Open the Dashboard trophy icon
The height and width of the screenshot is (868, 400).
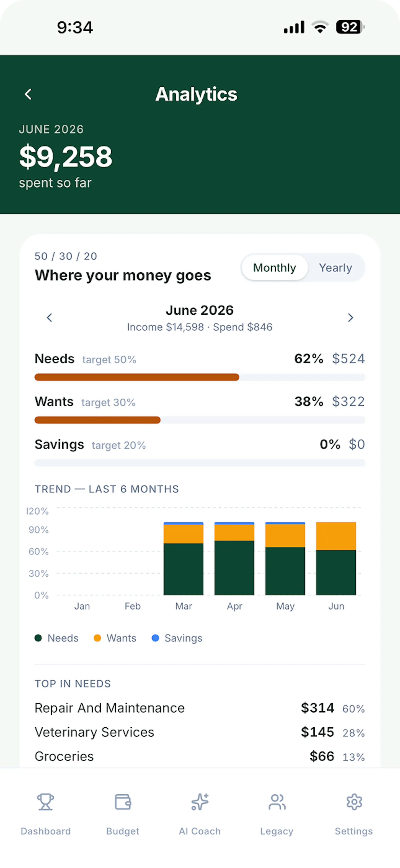point(45,802)
